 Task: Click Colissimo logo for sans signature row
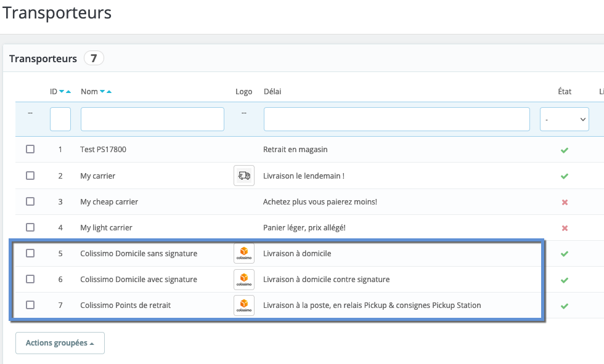pos(244,253)
